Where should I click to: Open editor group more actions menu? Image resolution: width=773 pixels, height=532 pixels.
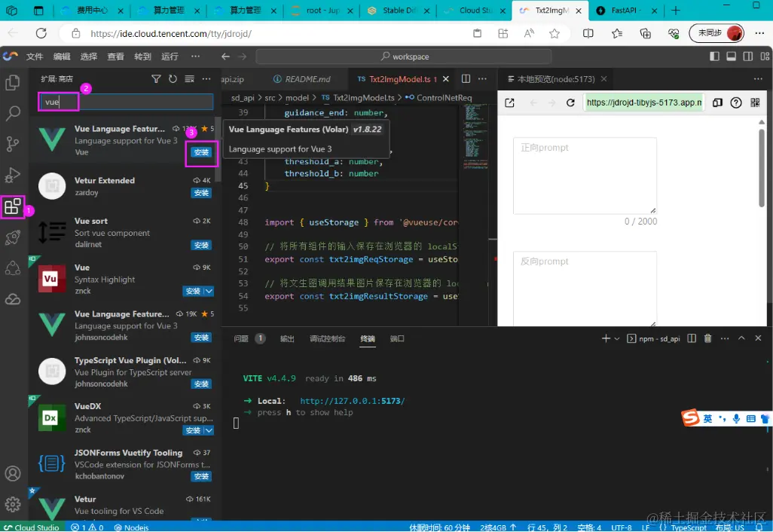tap(483, 79)
